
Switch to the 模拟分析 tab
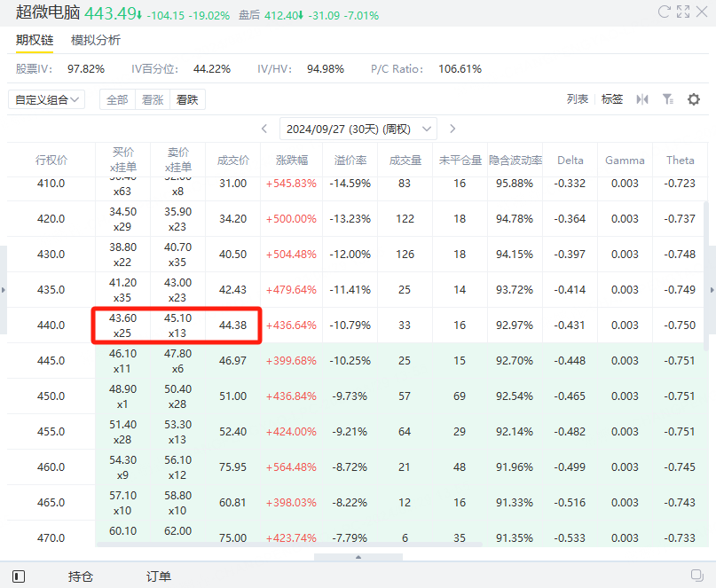click(x=96, y=40)
